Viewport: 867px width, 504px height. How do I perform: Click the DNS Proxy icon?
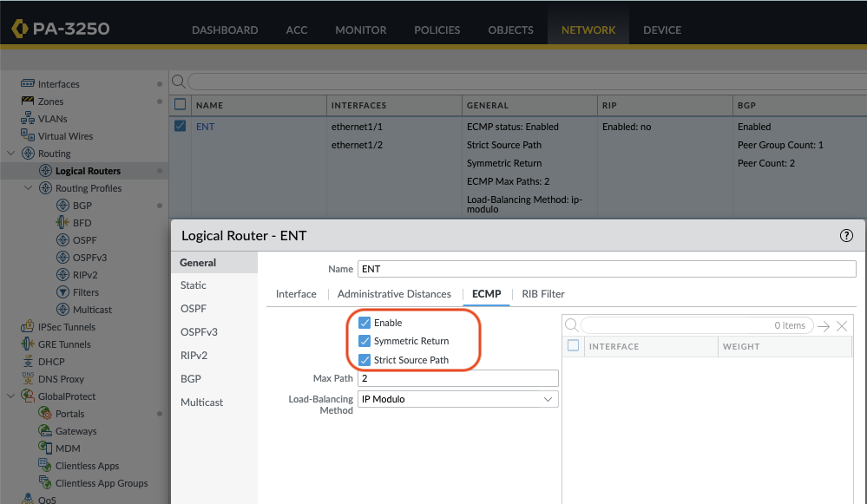click(28, 379)
